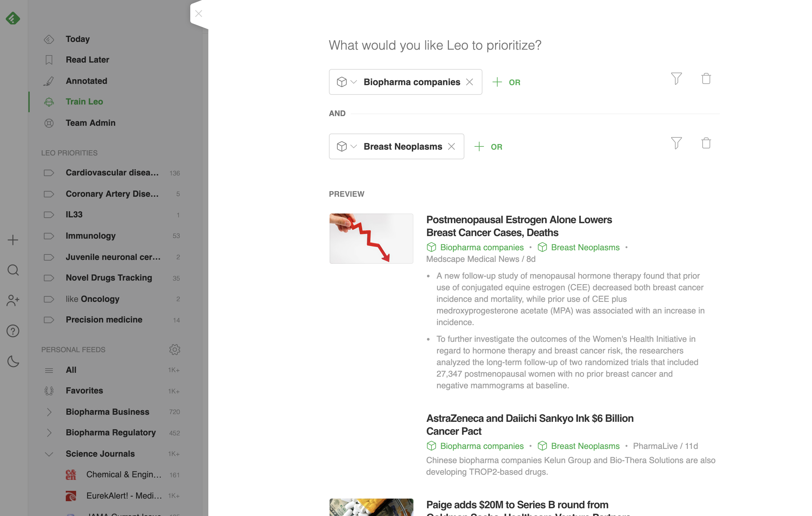Open the search magnifier icon
812x516 pixels.
click(13, 270)
